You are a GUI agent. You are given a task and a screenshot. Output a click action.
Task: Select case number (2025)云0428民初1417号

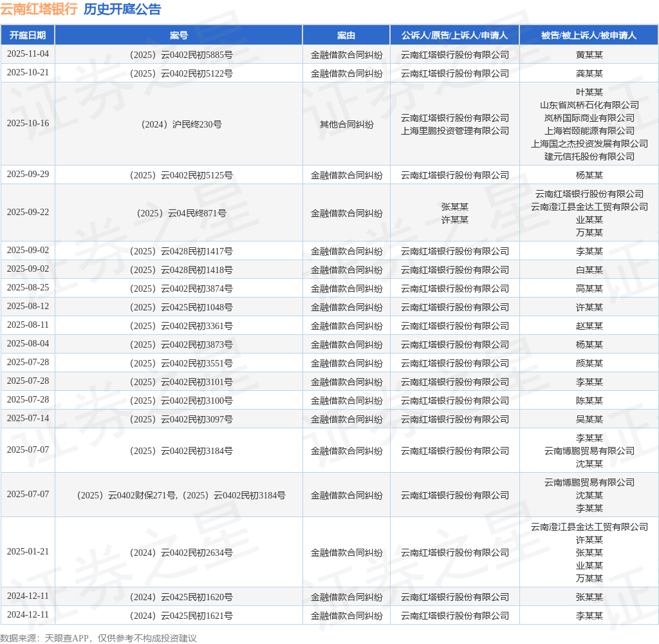tap(181, 252)
